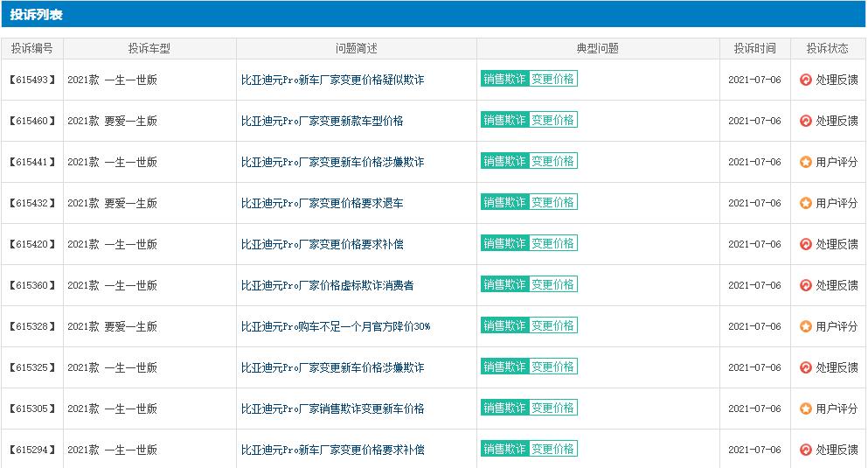Viewport: 868px width, 468px height.
Task: Open complaint link in row 615325
Action: [x=333, y=367]
